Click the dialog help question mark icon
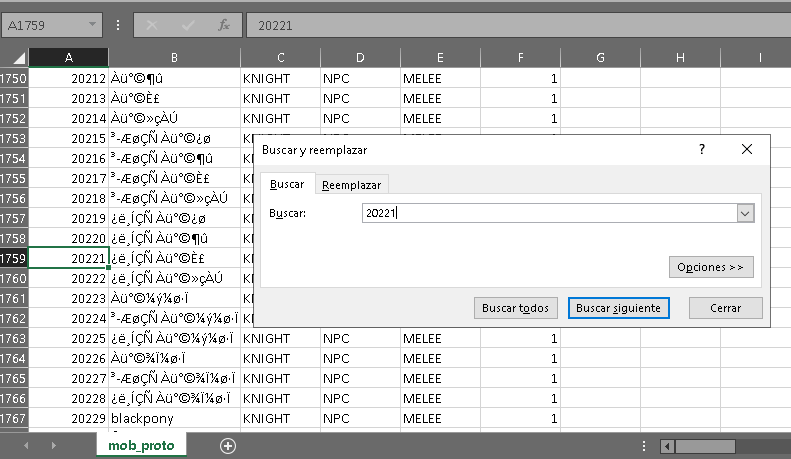 [702, 149]
